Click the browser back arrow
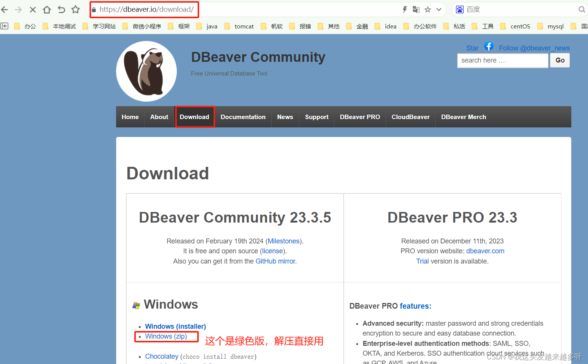Screen dimensions: 588x364 pos(5,9)
